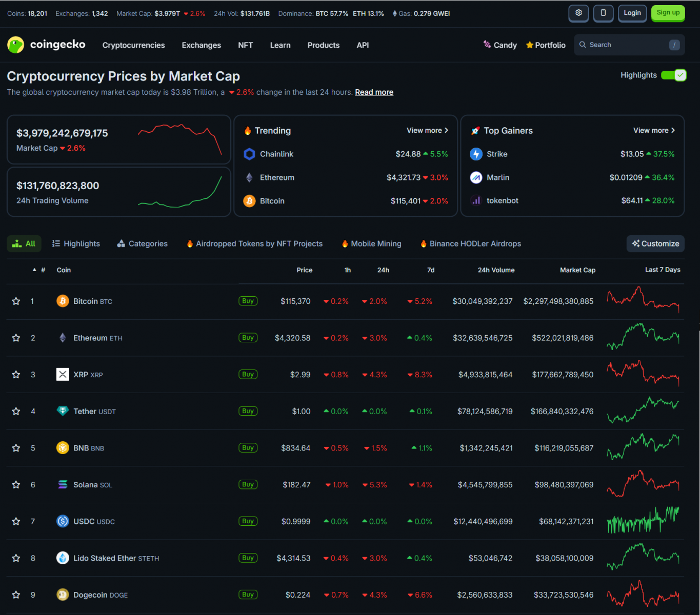
Task: Click the mobile app phone icon
Action: tap(603, 13)
